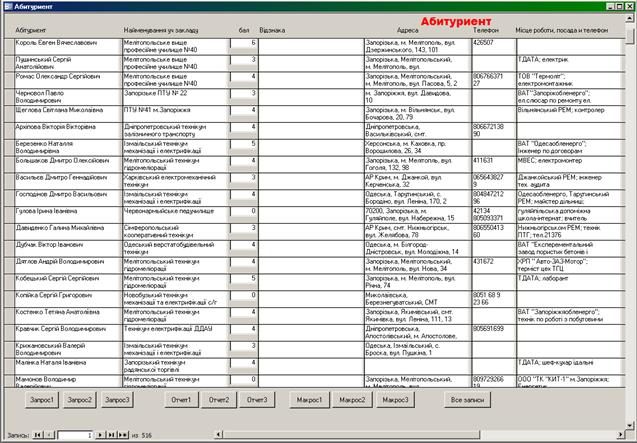
Task: Click school cell Технікум електрифікації ДДАУ
Action: pyautogui.click(x=176, y=332)
